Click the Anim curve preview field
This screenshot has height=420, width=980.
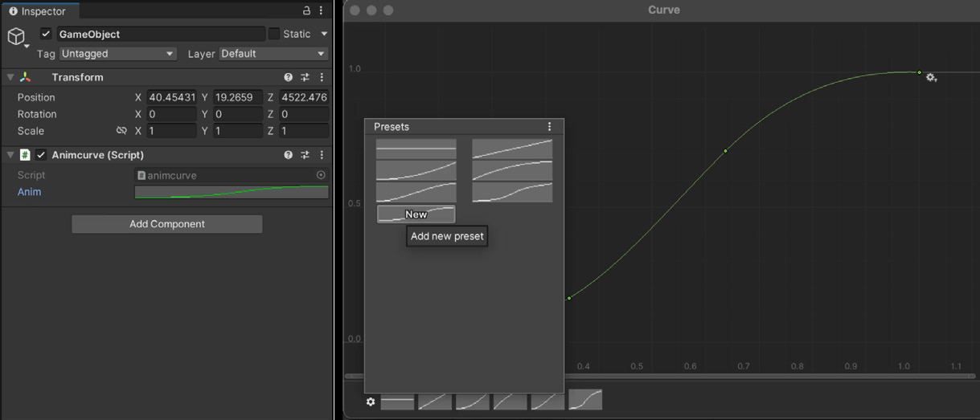[x=232, y=192]
